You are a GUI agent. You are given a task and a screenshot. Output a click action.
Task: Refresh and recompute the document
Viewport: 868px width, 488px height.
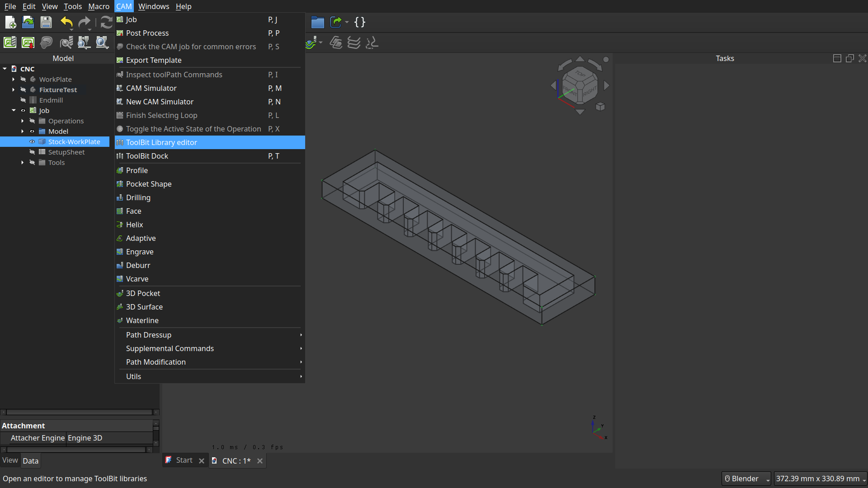[x=106, y=22]
